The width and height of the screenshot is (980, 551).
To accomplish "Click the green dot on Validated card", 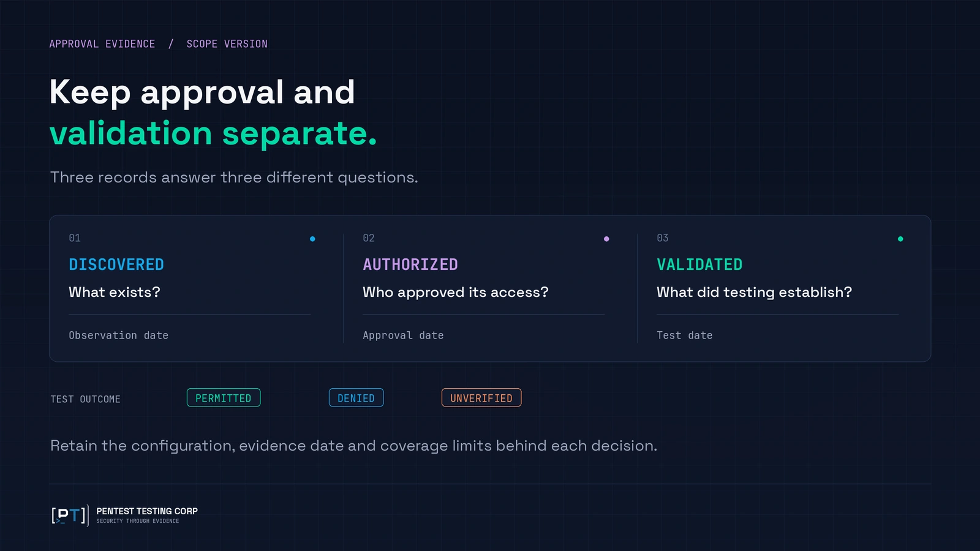I will coord(900,239).
